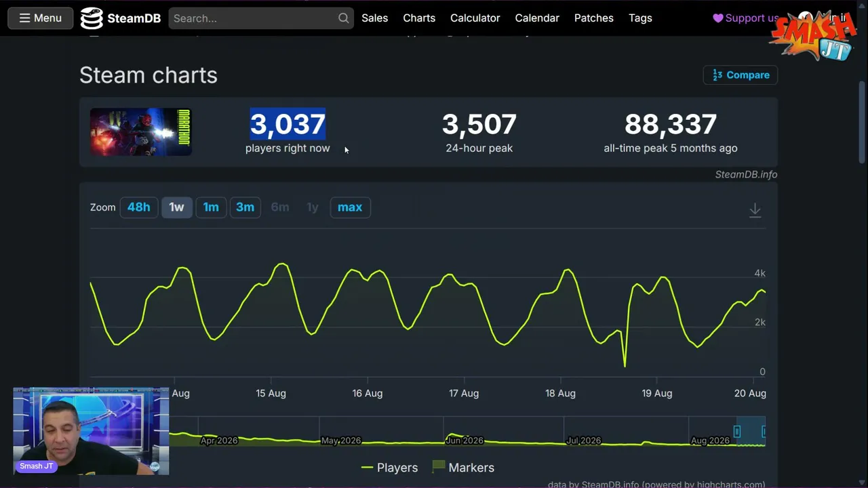Click the "players right now" label
The width and height of the screenshot is (868, 488).
(x=288, y=148)
